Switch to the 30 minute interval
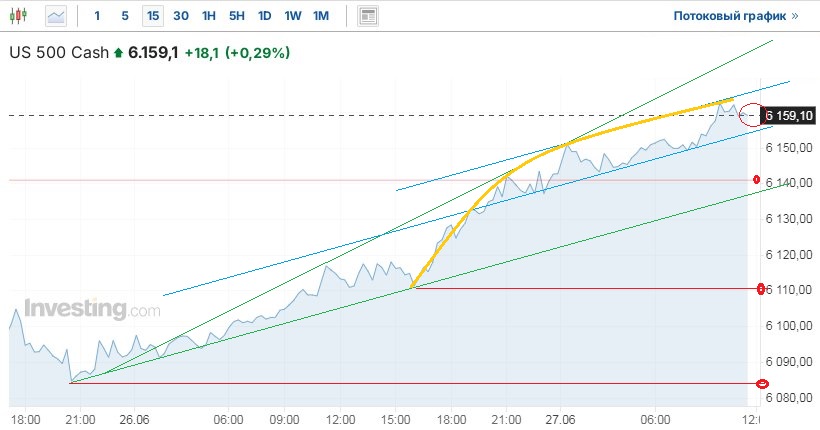Screen dimensions: 820x430 (x=180, y=16)
